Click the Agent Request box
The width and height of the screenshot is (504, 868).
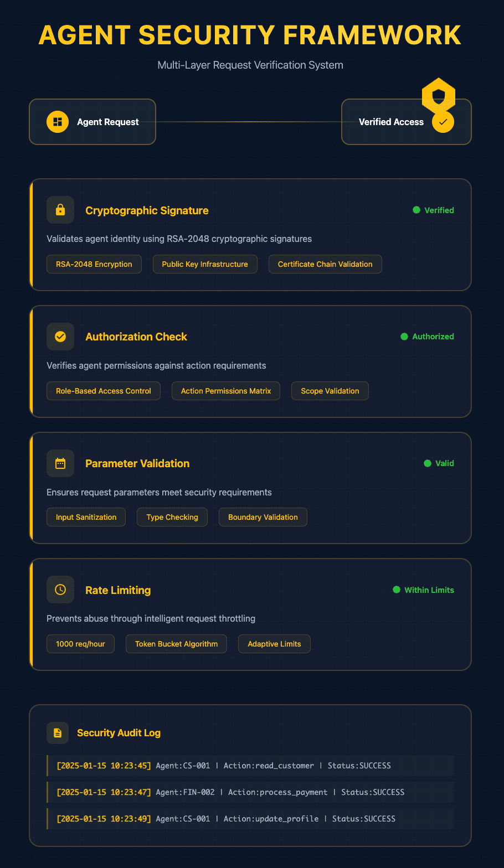92,122
